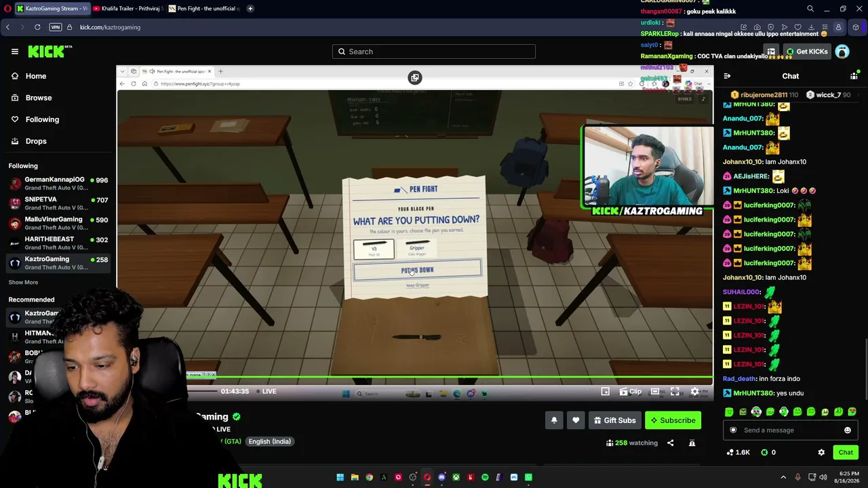Open the Kick sidebar hamburger menu
The image size is (868, 488).
(x=14, y=52)
